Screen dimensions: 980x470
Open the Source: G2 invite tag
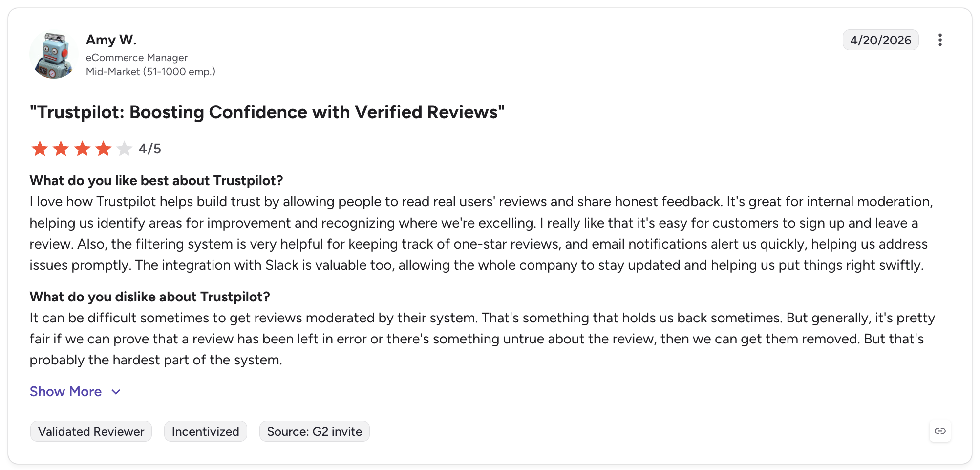(x=315, y=431)
